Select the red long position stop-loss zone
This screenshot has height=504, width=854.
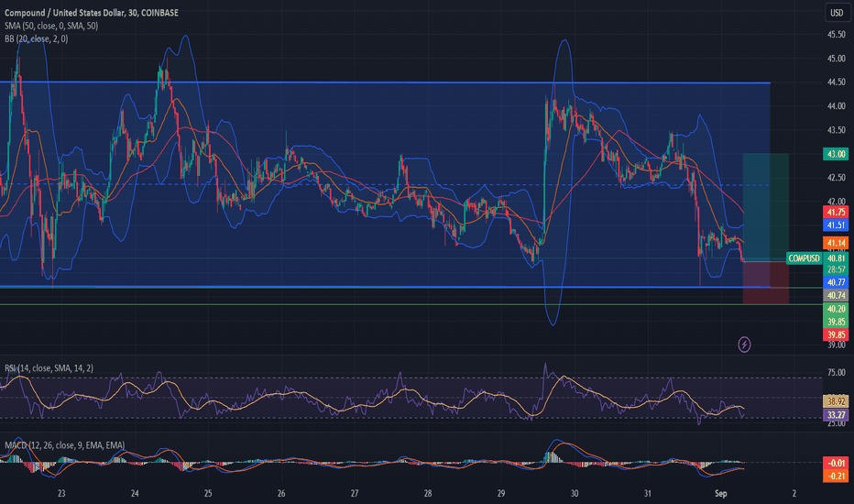click(x=766, y=283)
